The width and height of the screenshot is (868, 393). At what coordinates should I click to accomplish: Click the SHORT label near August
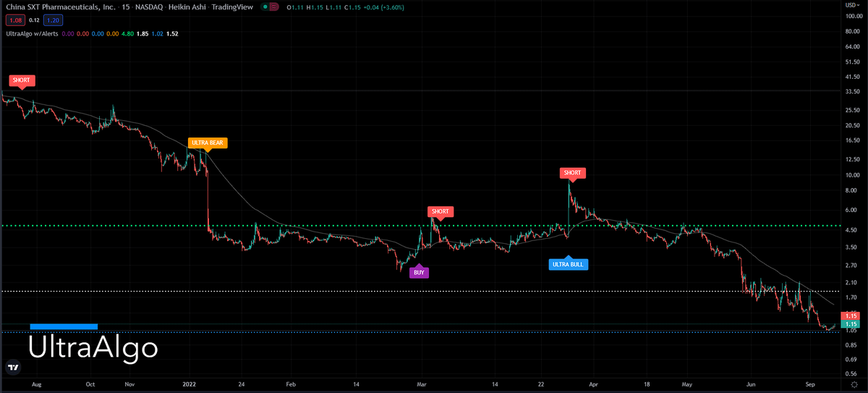coord(21,80)
